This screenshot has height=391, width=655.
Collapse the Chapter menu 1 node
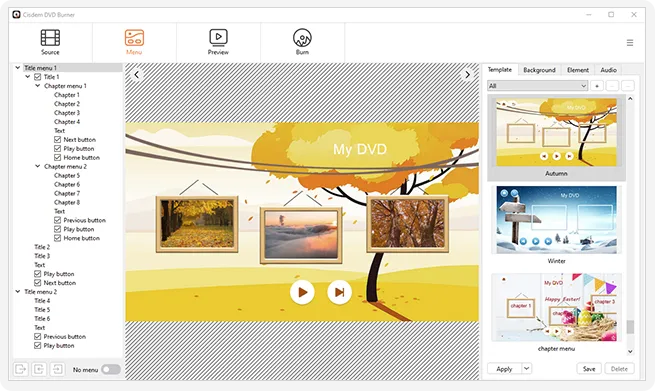tap(38, 86)
